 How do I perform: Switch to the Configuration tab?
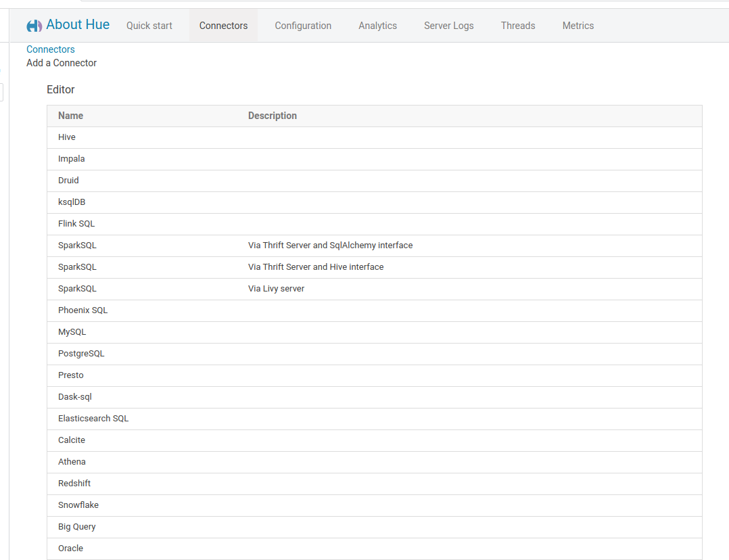tap(303, 26)
